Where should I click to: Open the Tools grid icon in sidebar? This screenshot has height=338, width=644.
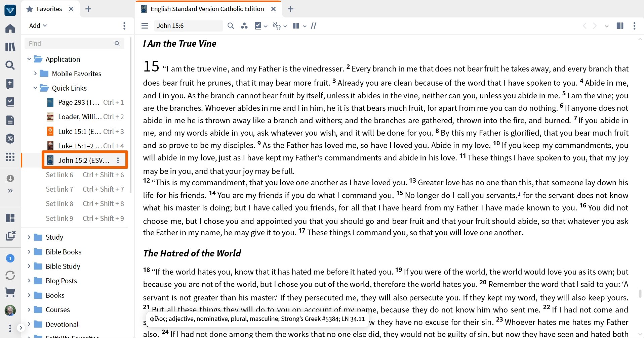(10, 157)
